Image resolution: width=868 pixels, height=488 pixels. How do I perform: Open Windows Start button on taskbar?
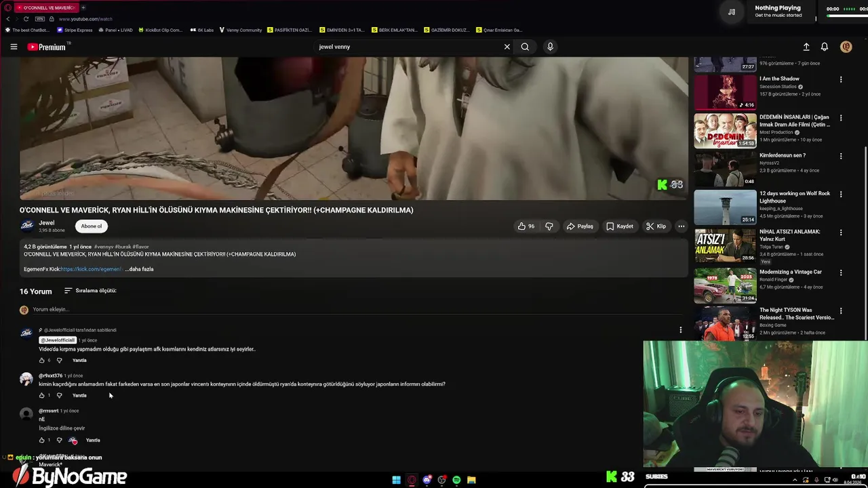click(x=396, y=480)
